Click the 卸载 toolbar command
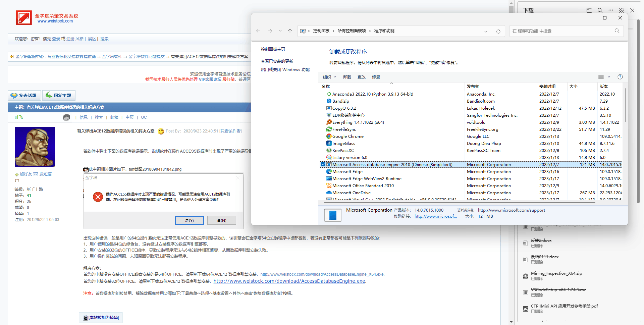 pyautogui.click(x=347, y=77)
